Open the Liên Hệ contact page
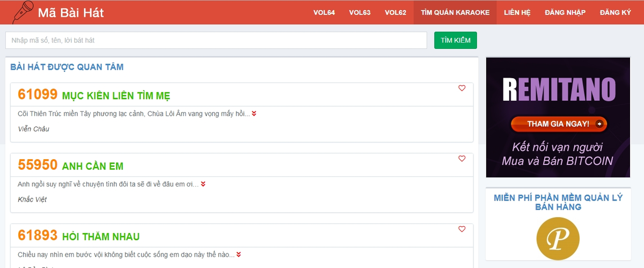 (517, 12)
